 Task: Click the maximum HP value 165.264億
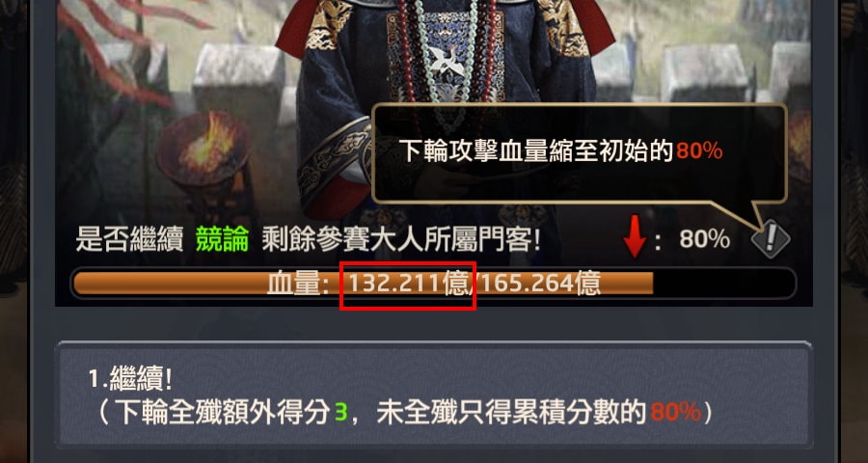coord(540,284)
